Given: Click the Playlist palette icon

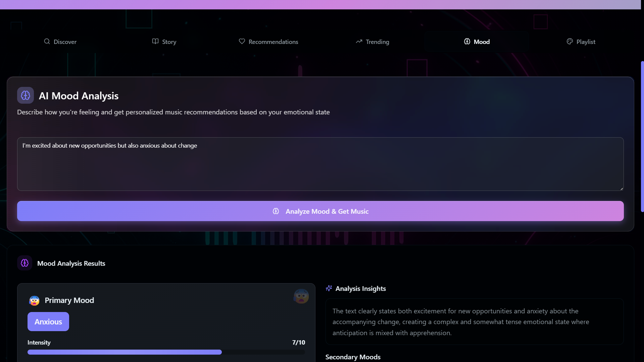Looking at the screenshot, I should 570,41.
